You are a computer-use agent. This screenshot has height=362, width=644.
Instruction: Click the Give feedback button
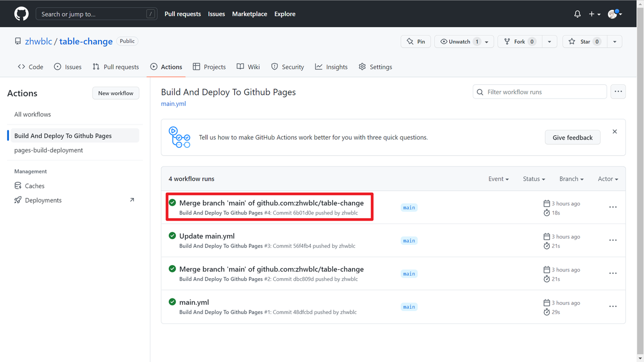click(x=573, y=138)
